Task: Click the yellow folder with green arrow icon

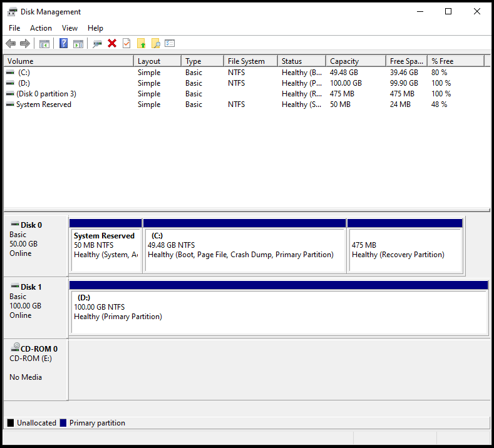Action: tap(142, 43)
